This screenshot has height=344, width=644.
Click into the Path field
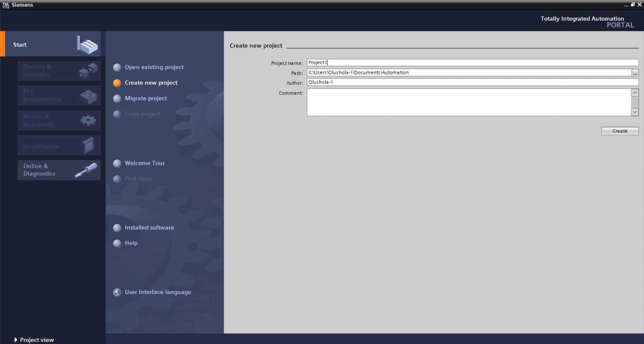pyautogui.click(x=469, y=73)
